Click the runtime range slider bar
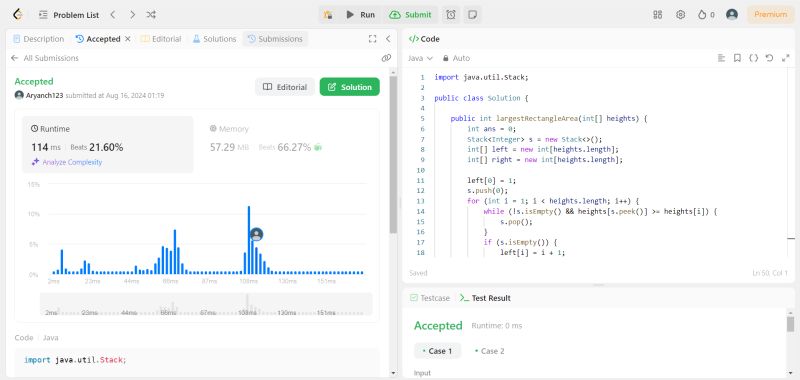800x380 pixels. (206, 304)
